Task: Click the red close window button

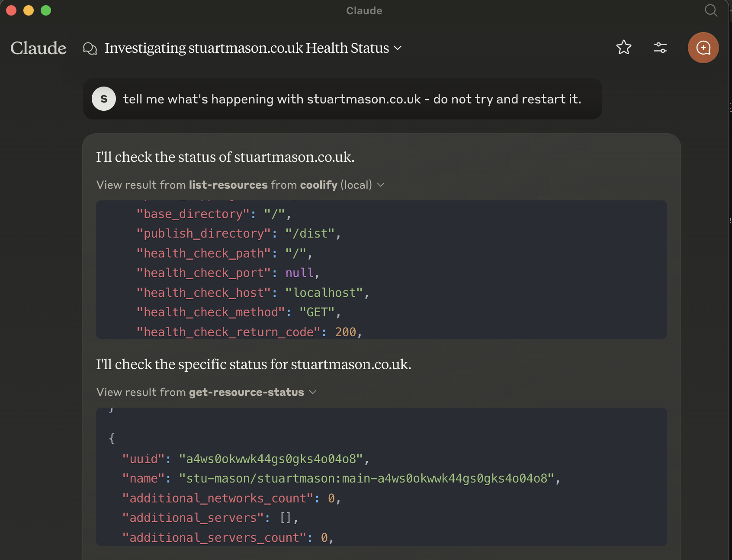Action: tap(11, 10)
